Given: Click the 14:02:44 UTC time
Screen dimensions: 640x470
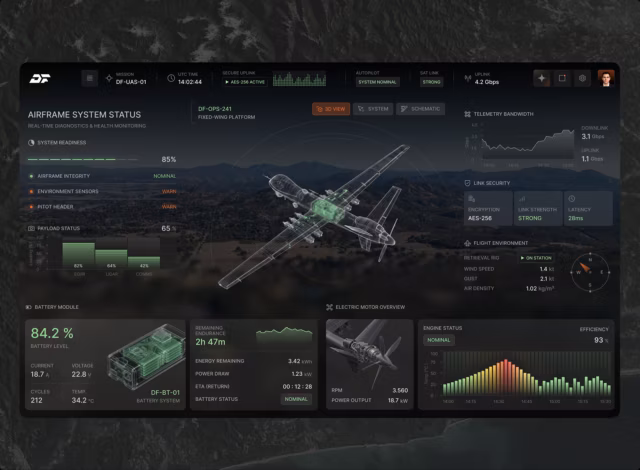Looking at the screenshot, I should click(190, 82).
